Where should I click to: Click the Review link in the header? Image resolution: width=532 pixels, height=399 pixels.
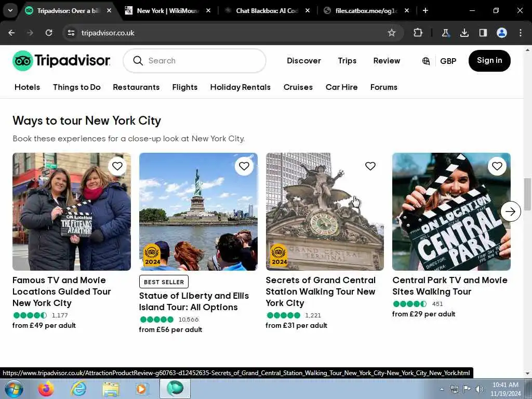(387, 61)
